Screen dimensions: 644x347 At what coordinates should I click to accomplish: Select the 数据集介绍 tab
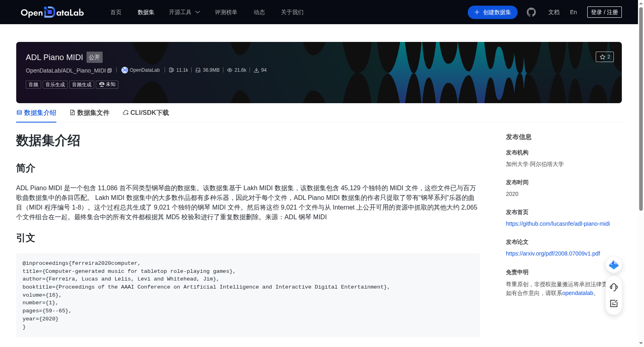pyautogui.click(x=36, y=113)
